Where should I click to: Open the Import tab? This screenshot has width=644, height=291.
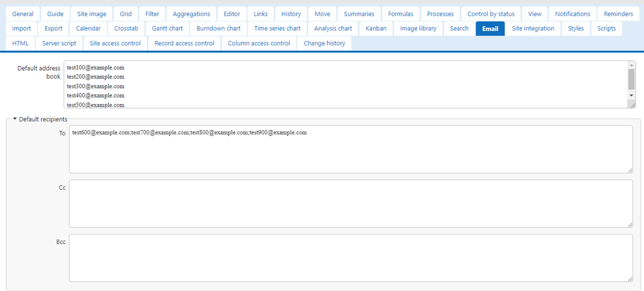(x=22, y=28)
